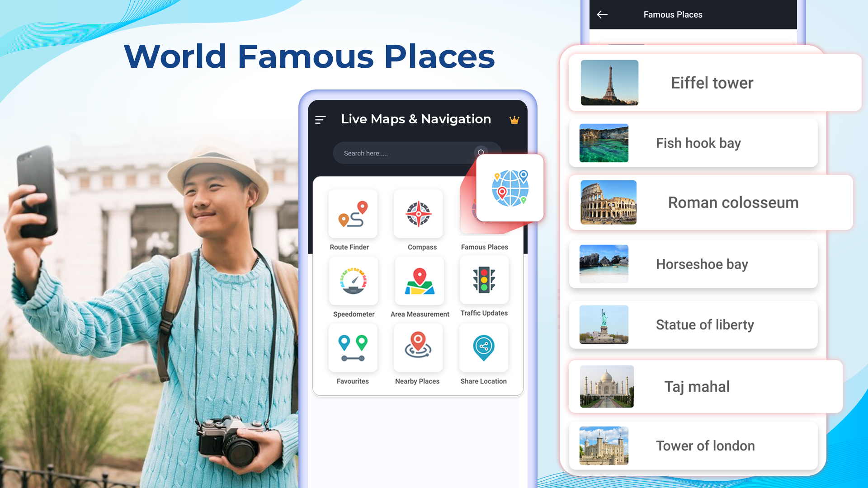
Task: Select the Fish hook bay thumbnail
Action: [x=604, y=143]
